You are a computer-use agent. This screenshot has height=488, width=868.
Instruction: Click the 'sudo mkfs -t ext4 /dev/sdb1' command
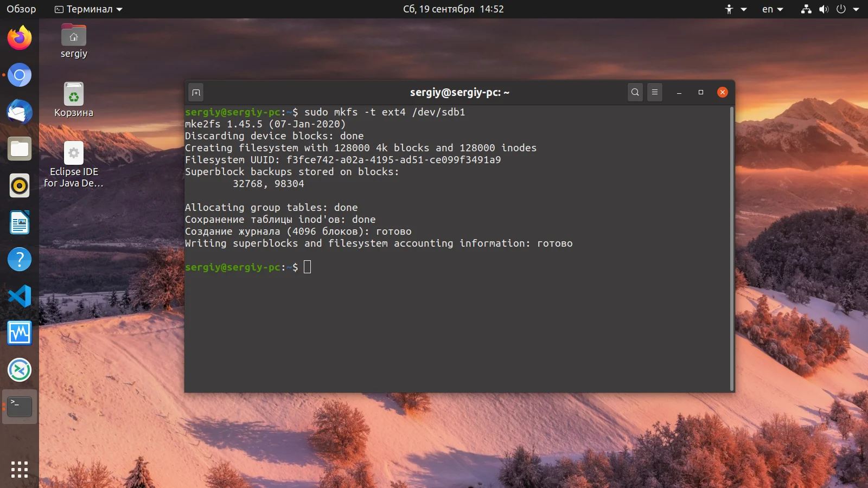tap(385, 112)
